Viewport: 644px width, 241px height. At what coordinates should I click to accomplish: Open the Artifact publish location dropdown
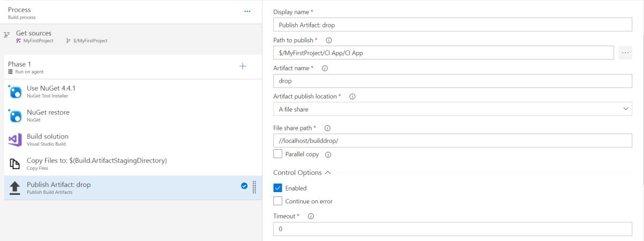(x=452, y=109)
